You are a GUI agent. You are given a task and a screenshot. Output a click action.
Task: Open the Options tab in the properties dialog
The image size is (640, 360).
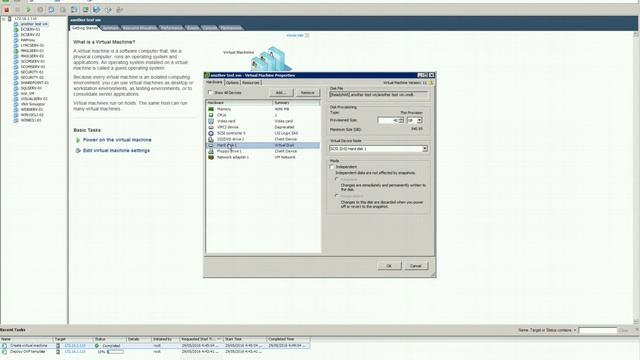232,82
